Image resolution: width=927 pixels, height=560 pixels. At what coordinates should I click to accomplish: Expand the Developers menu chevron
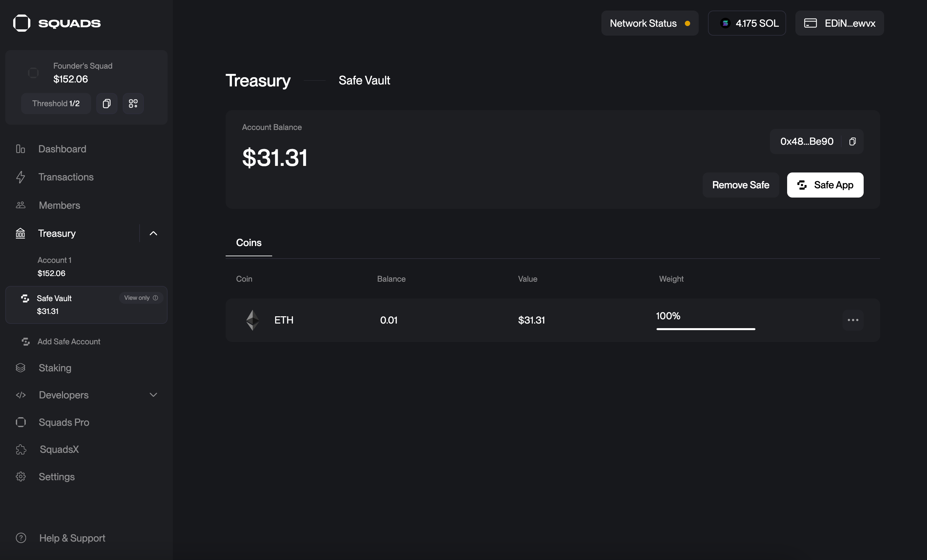click(153, 395)
